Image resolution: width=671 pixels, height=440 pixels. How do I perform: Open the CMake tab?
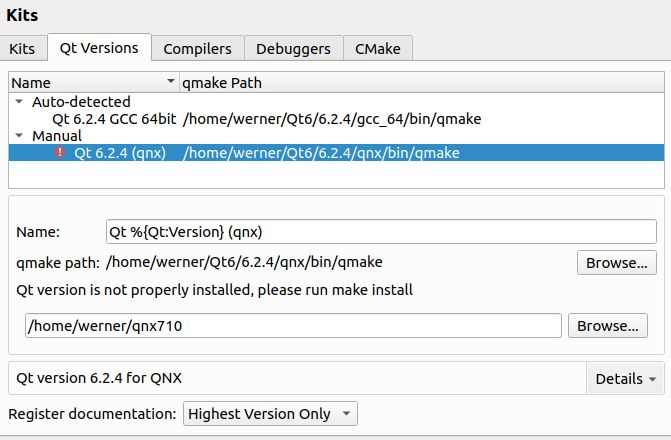(378, 48)
